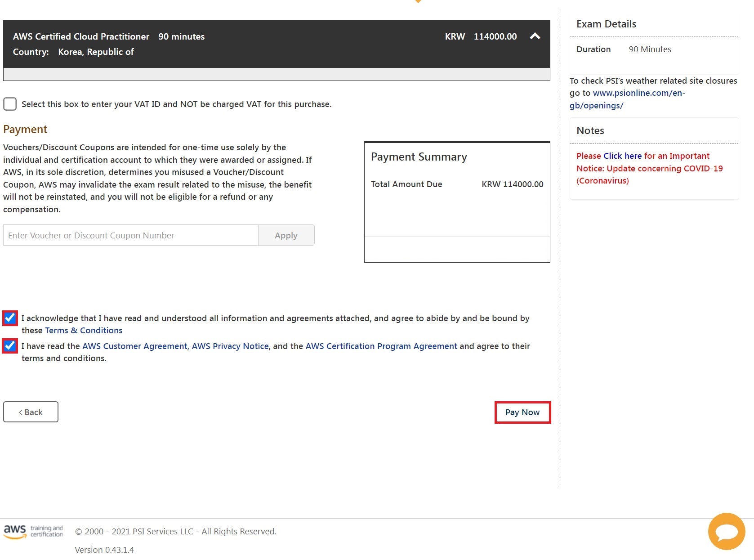
Task: Visit the psionline.com openings link
Action: point(627,99)
